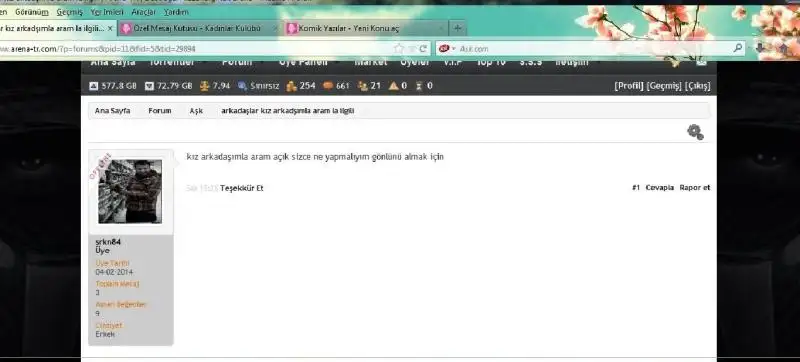
Task: Expand the search engine dropdown in search box
Action: pyautogui.click(x=446, y=48)
